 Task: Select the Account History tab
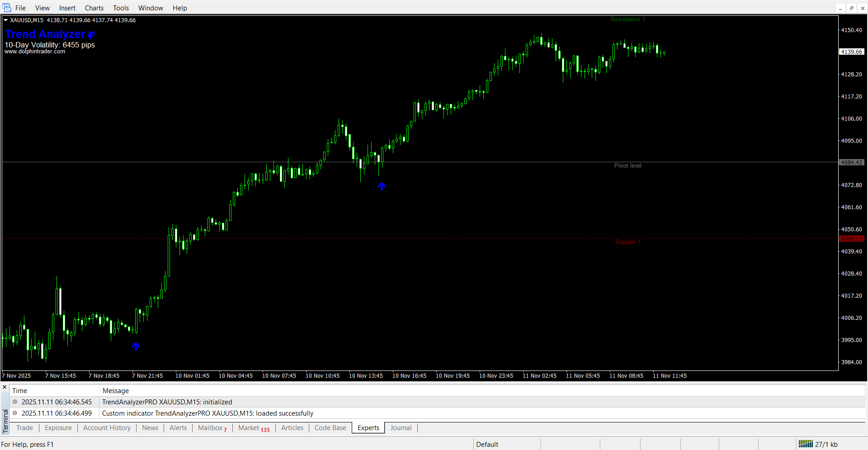point(107,428)
